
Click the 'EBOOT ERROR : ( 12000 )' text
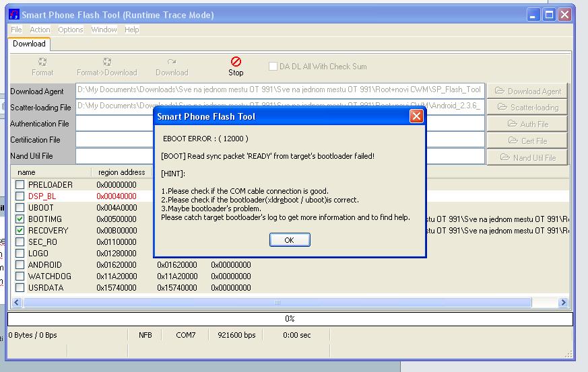point(205,139)
